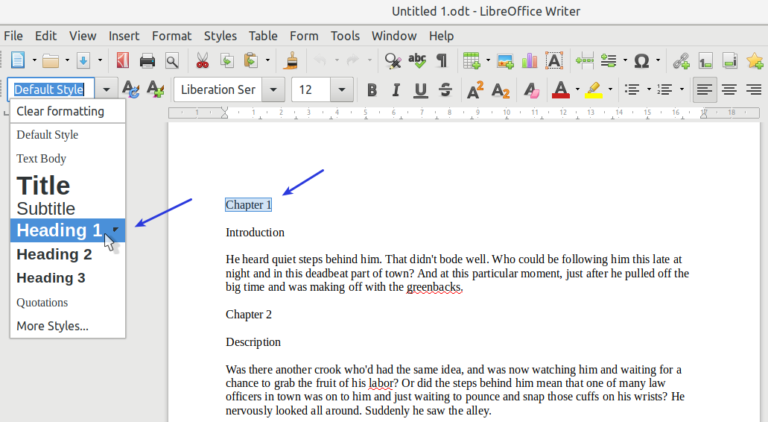Expand the font name dropdown arrow
This screenshot has width=768, height=422.
[x=273, y=90]
